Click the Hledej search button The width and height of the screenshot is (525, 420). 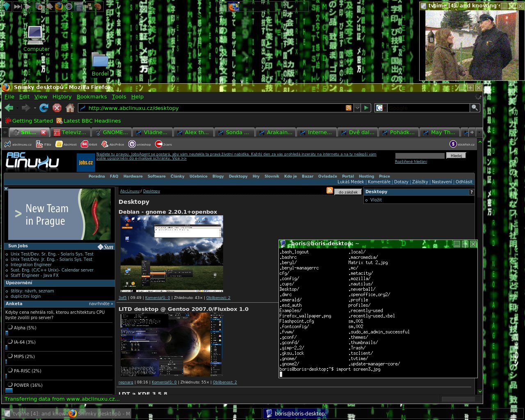[x=456, y=155]
